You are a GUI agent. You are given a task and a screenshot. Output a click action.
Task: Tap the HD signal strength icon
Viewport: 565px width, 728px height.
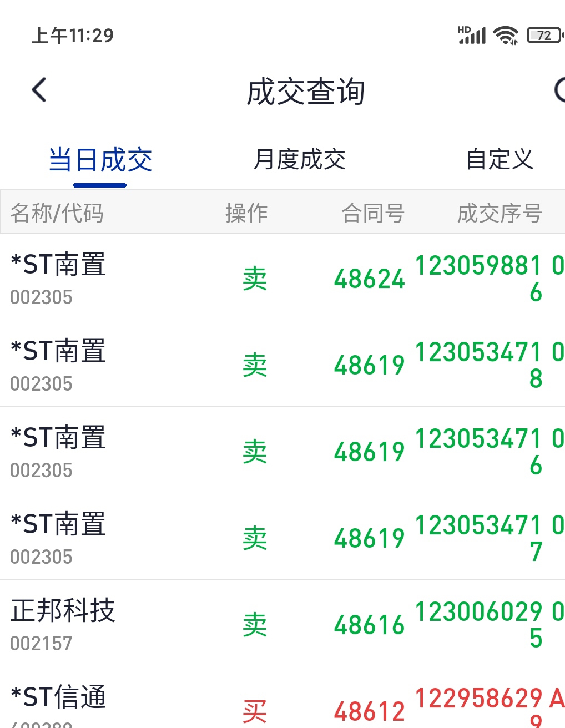[x=472, y=35]
